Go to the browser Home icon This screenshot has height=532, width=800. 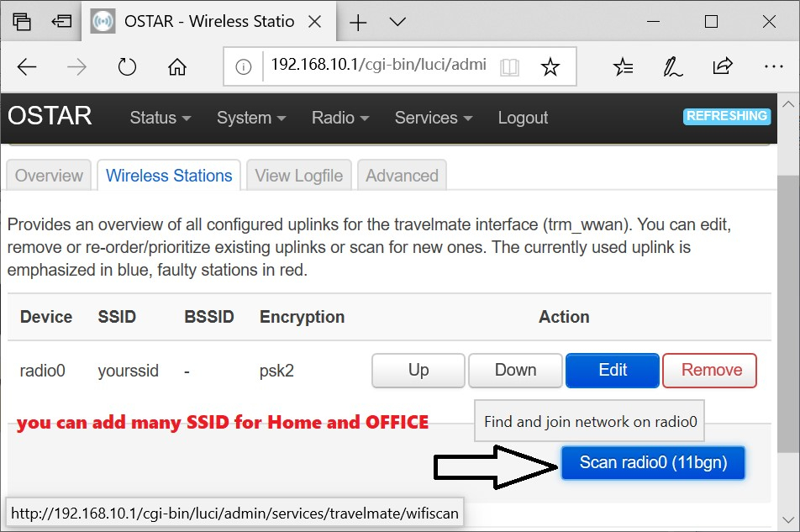tap(176, 67)
